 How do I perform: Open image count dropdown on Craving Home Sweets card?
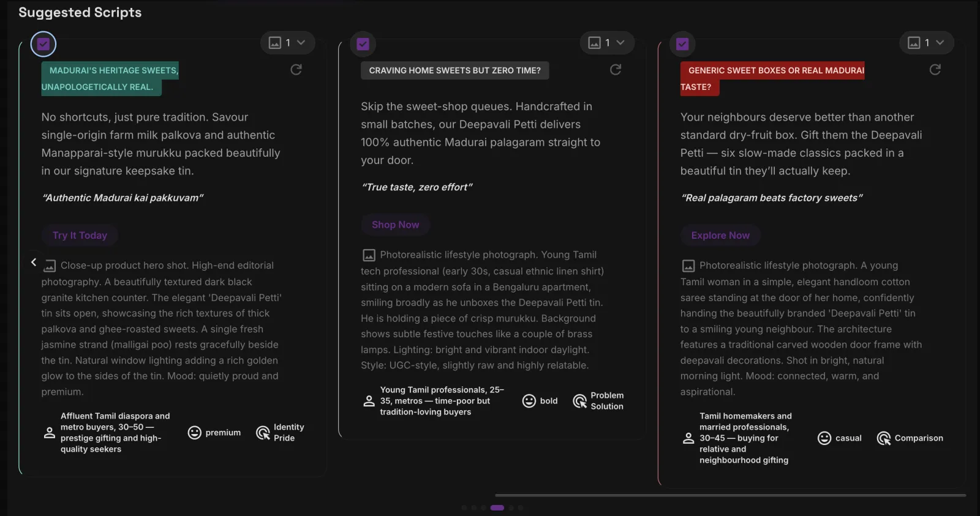pyautogui.click(x=607, y=43)
